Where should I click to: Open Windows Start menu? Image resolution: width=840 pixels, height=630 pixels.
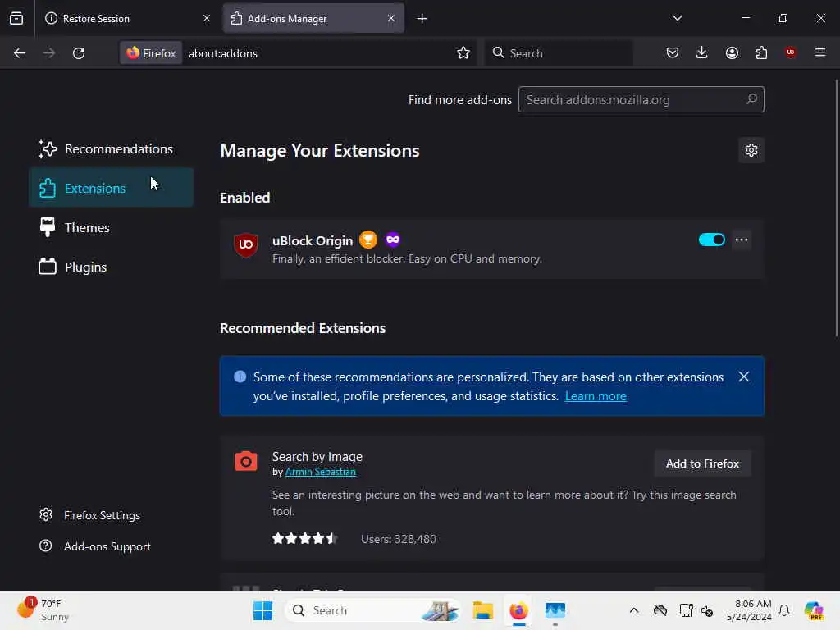pos(262,610)
